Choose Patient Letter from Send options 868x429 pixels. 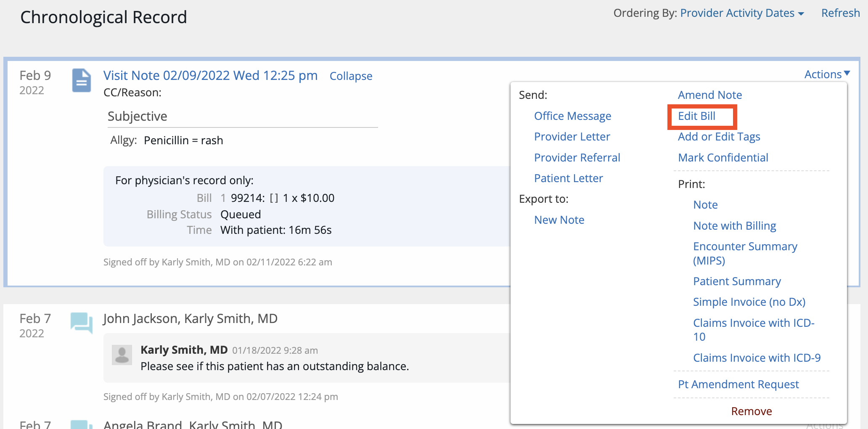[568, 178]
